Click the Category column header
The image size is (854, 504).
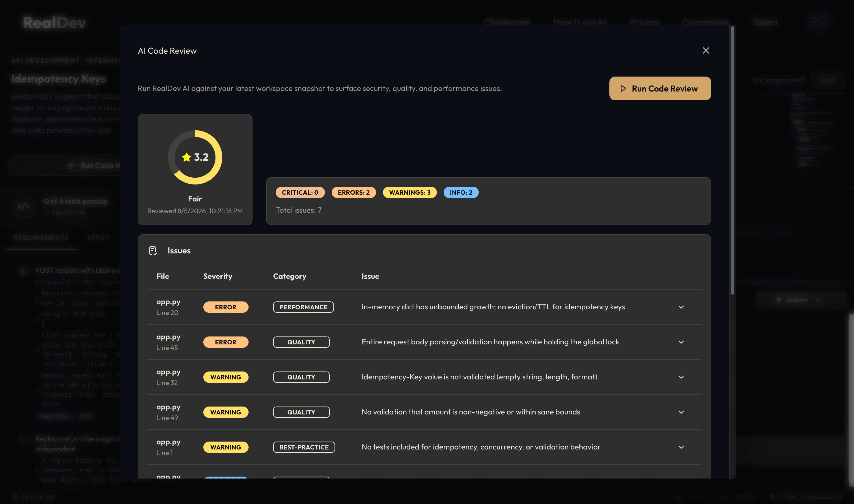290,276
